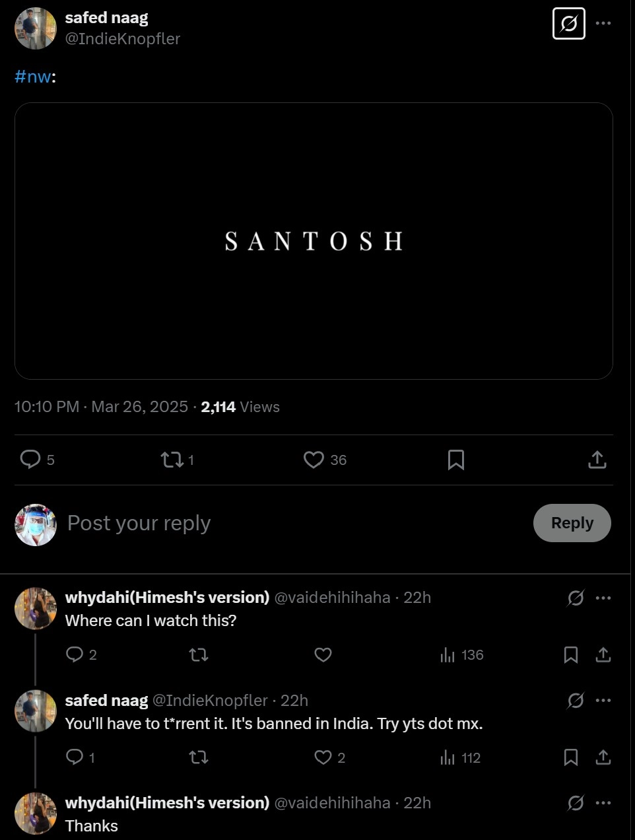
Task: Click Grok icon on the "Thanks" reply
Action: (576, 803)
